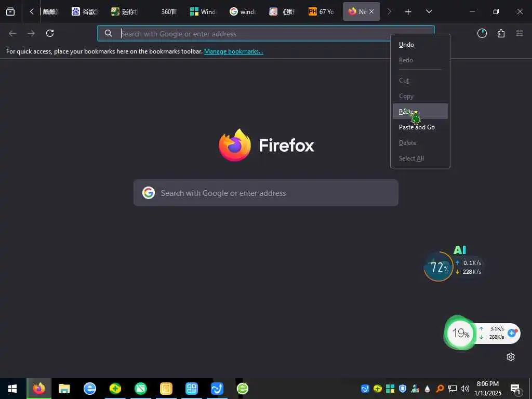Open the Firefox application hamburger menu
Viewport: 532px width, 399px height.
click(520, 33)
